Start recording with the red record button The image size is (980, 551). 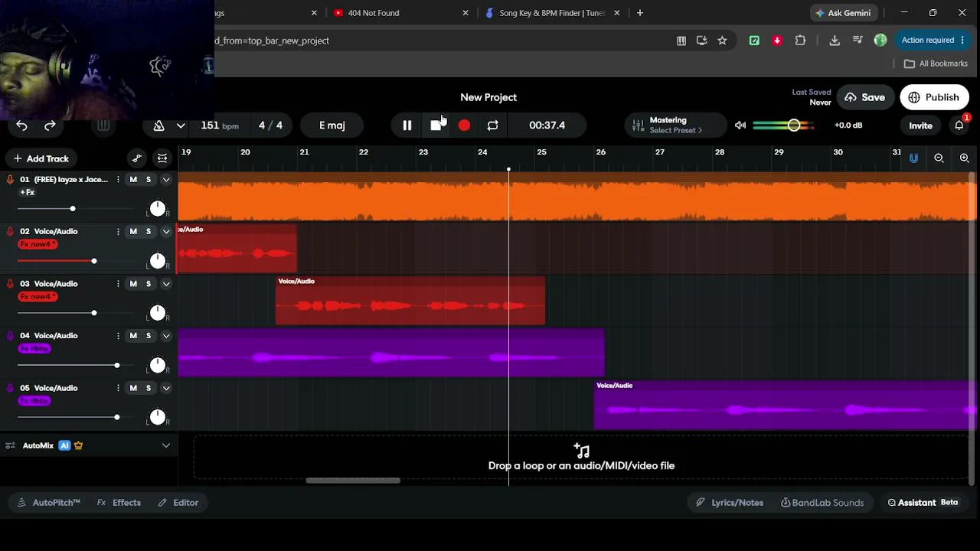pos(464,126)
